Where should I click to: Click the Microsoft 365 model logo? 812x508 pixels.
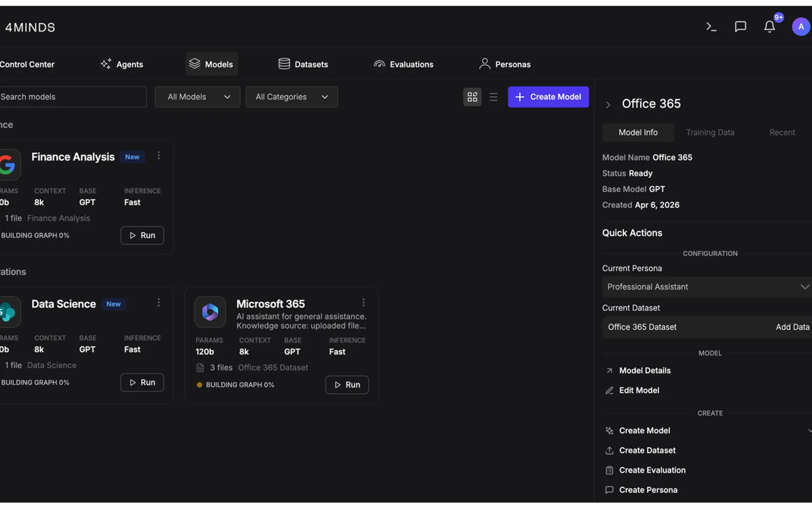point(210,312)
